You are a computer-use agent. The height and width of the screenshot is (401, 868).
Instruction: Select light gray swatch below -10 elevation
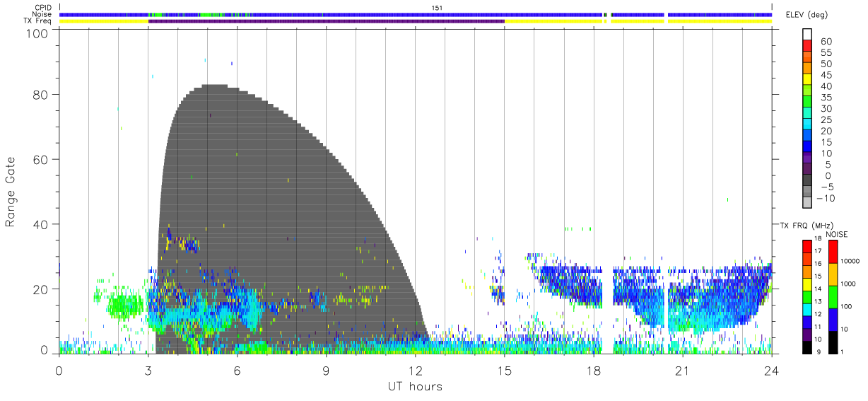coord(807,202)
